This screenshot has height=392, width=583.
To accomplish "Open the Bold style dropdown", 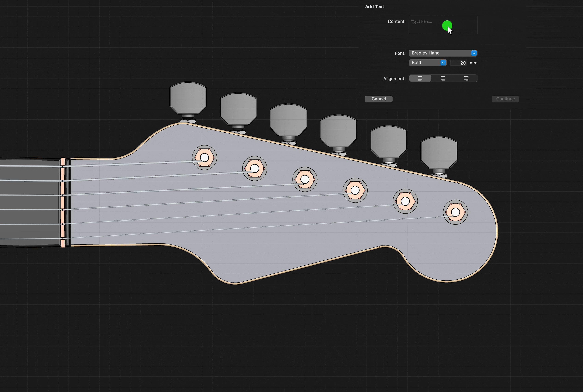I will tap(427, 63).
